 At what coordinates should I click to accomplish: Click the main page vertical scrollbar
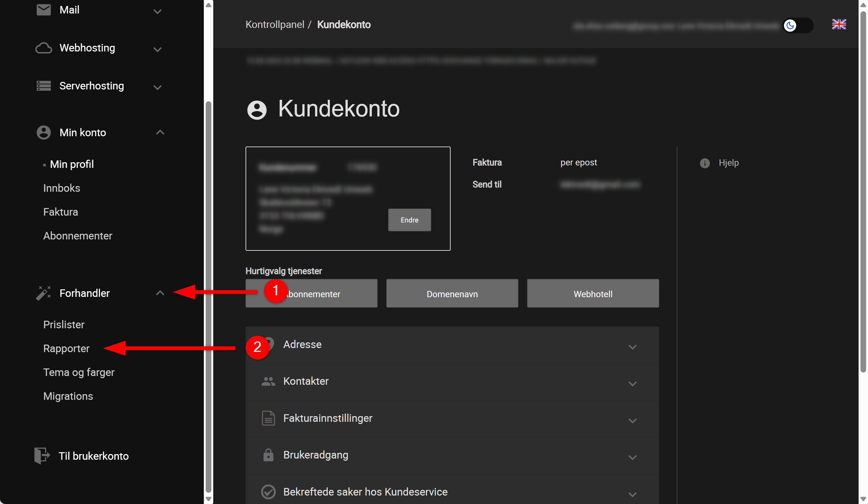click(x=863, y=192)
